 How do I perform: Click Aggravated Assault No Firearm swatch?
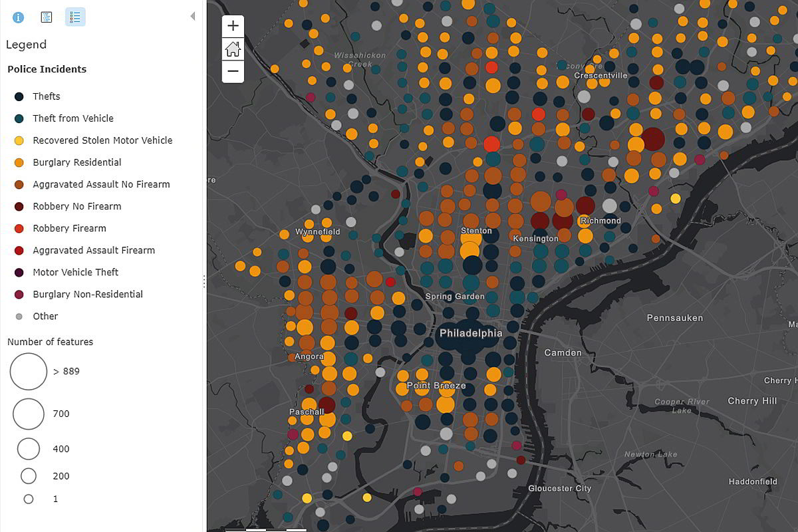point(19,184)
